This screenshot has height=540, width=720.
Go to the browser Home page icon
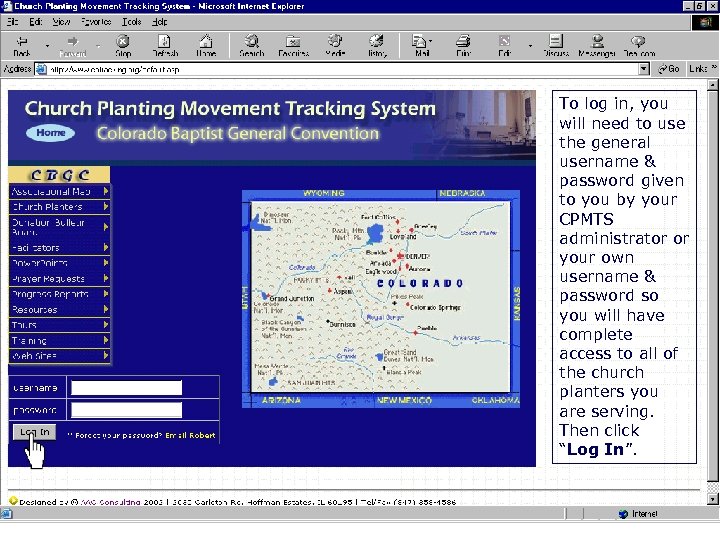pyautogui.click(x=206, y=45)
